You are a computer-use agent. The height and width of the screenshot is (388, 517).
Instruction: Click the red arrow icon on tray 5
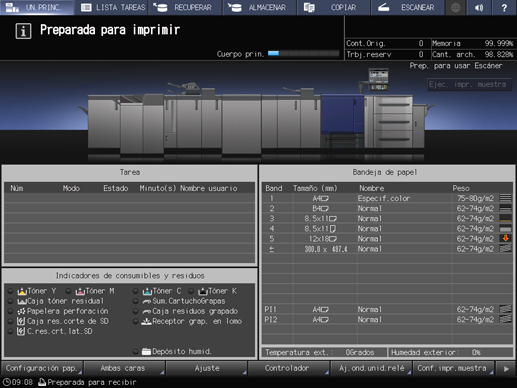point(505,238)
